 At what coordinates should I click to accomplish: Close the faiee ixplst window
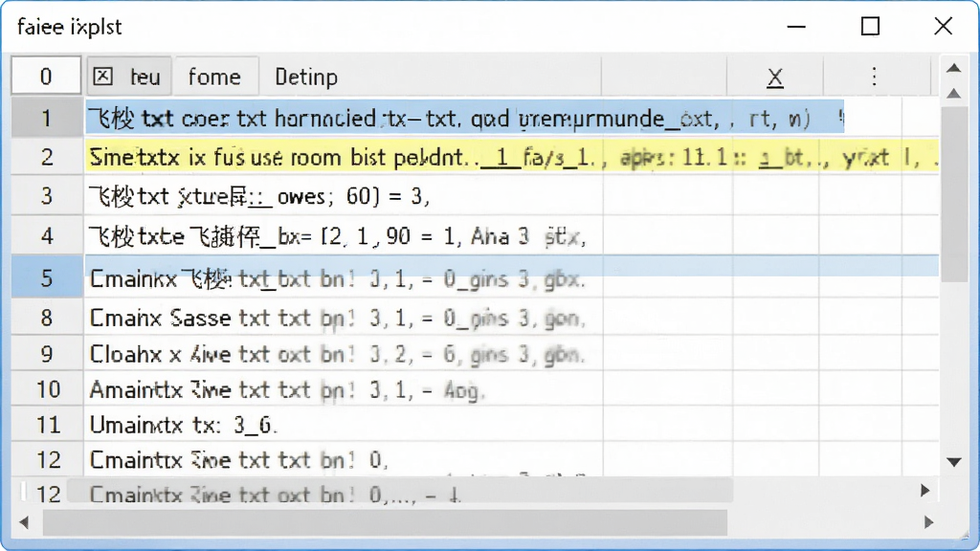click(x=943, y=26)
